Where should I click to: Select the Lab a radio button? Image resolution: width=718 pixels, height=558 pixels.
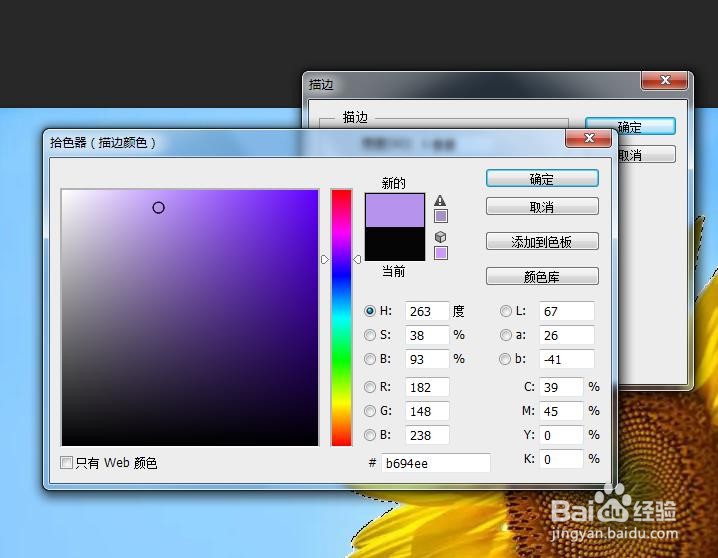pos(506,335)
